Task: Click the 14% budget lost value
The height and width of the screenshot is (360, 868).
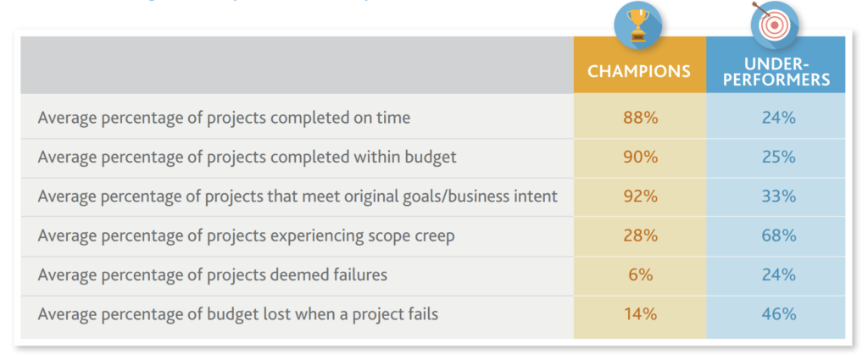Action: (x=640, y=314)
